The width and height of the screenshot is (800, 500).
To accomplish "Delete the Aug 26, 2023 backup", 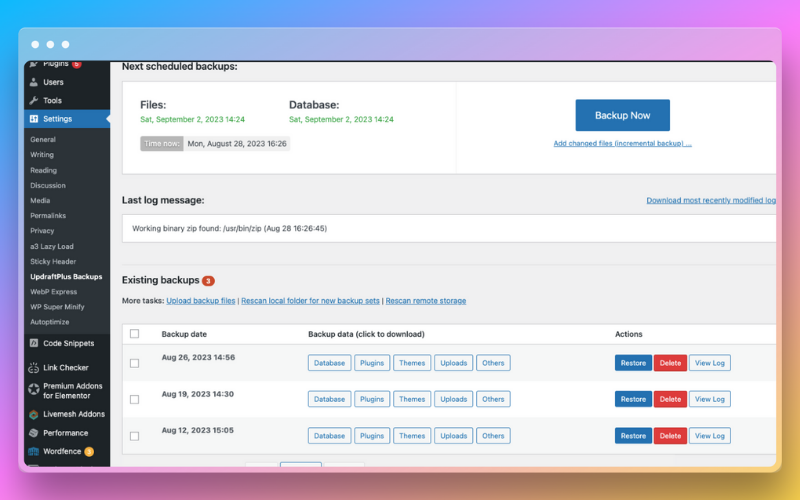I will coord(670,363).
